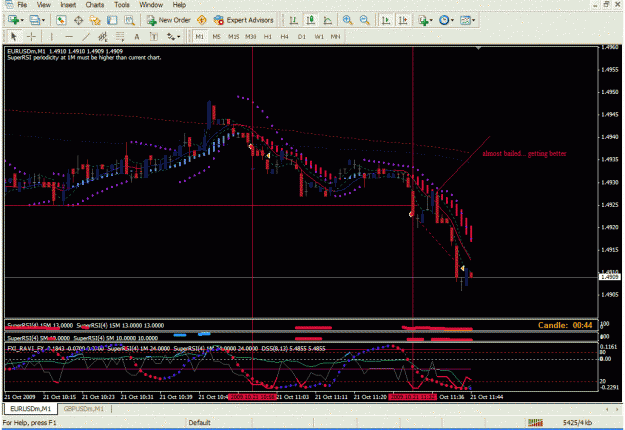Click the connection status bars icon
Screen dimensions: 625x430
(535, 422)
